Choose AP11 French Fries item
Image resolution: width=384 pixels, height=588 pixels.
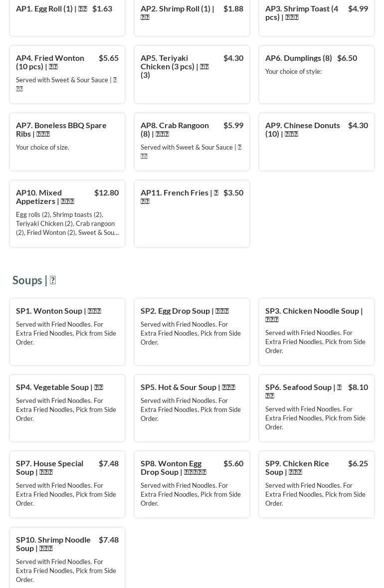coord(192,213)
